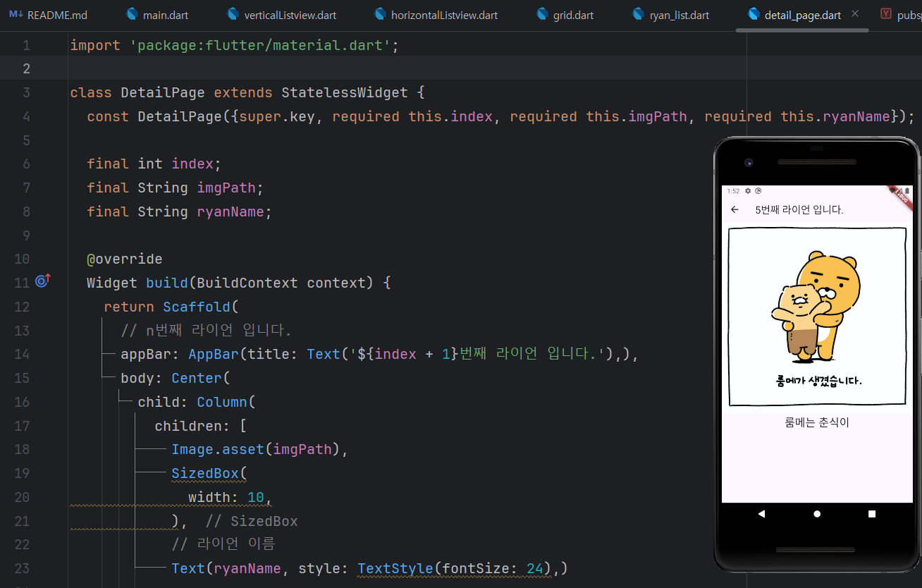Image resolution: width=922 pixels, height=588 pixels.
Task: Click 'StatelessWidget' on line 3
Action: click(345, 92)
